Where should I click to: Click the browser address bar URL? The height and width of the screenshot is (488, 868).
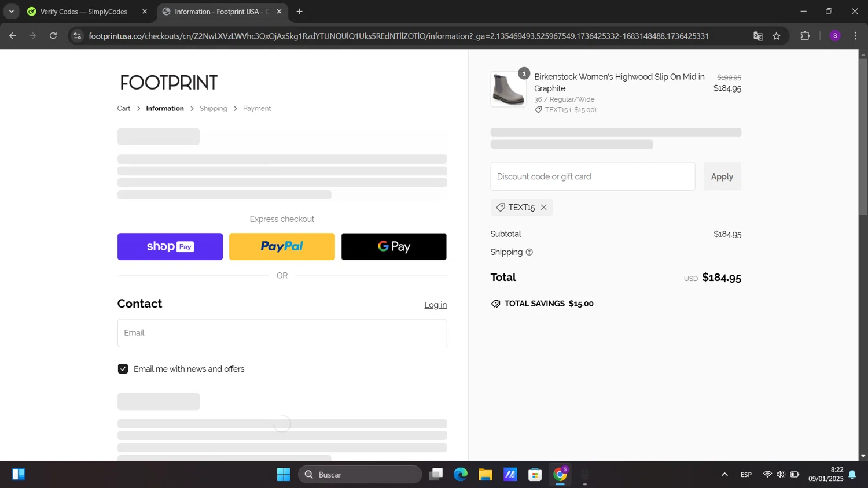tap(399, 36)
